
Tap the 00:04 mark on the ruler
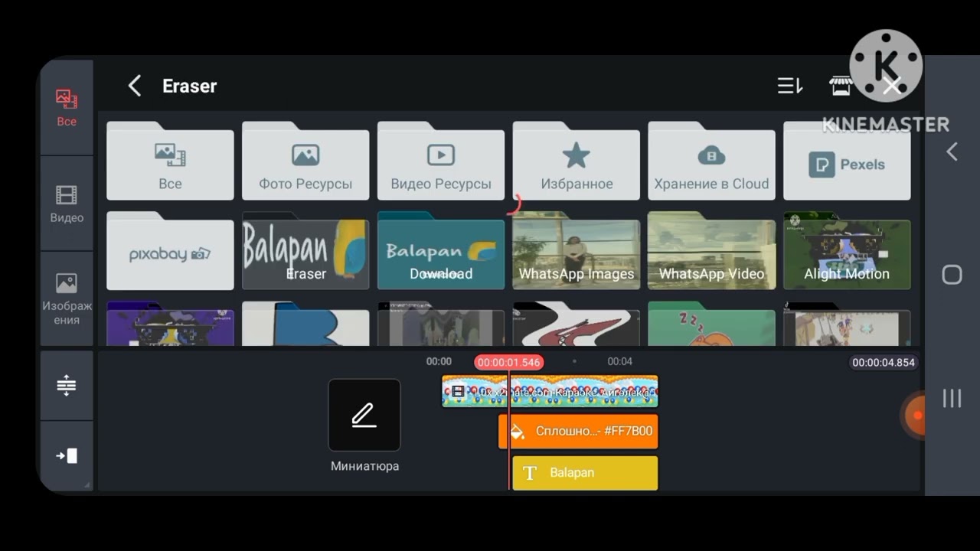click(619, 361)
